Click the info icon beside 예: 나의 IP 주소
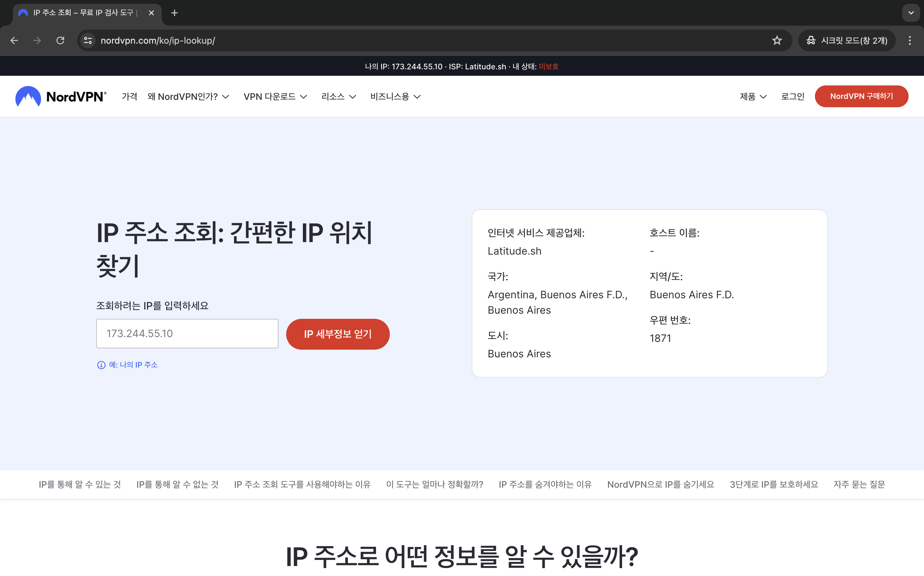The width and height of the screenshot is (924, 576). [101, 365]
